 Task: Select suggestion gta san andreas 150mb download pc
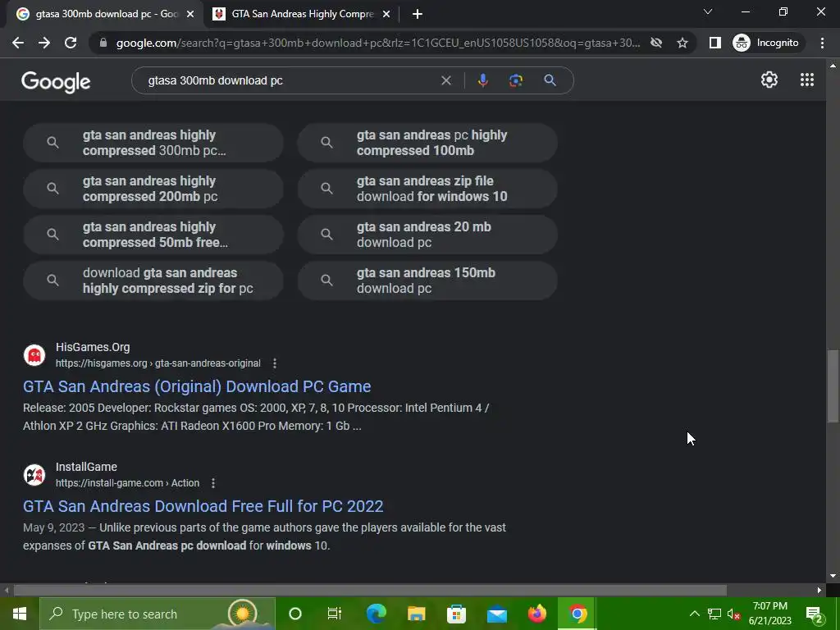tap(427, 281)
